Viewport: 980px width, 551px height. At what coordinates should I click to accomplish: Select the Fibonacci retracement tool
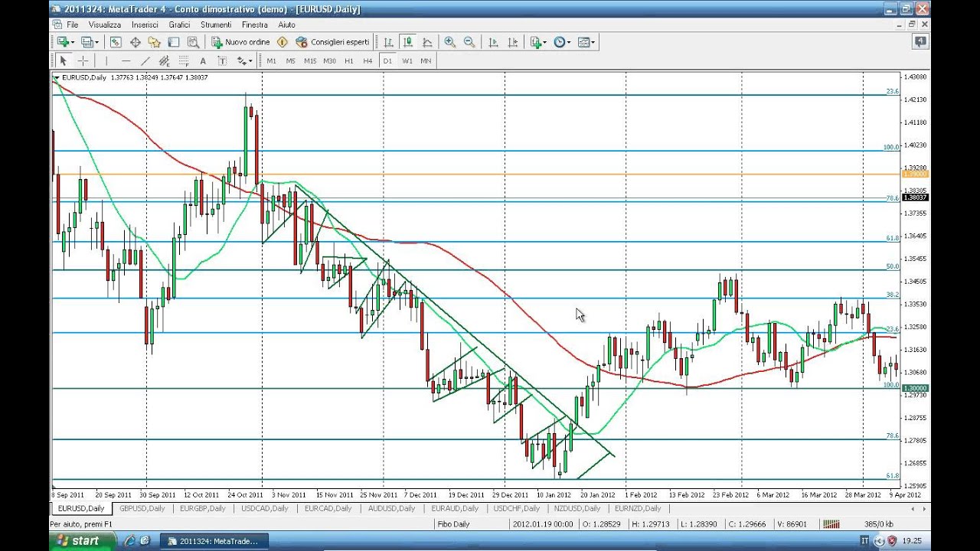[183, 60]
